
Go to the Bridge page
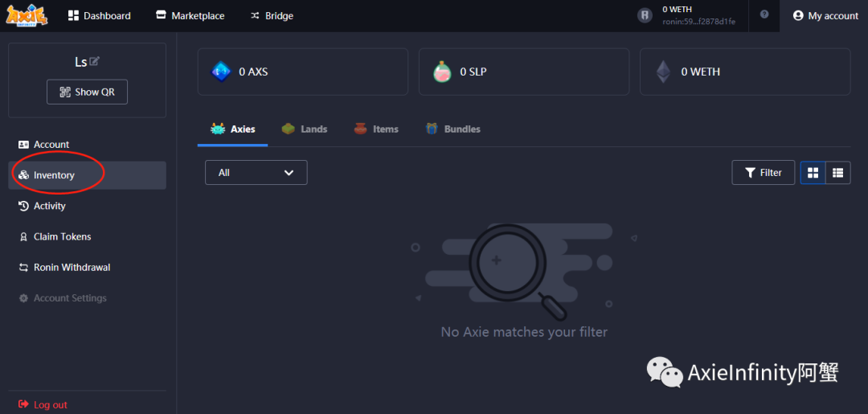click(x=272, y=16)
